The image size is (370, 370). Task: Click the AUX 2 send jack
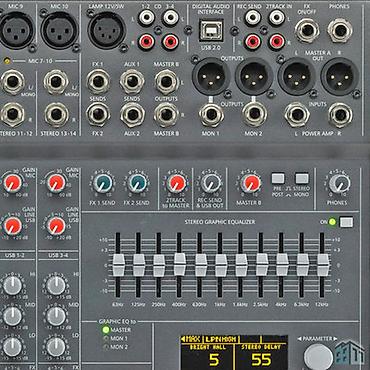tap(132, 115)
